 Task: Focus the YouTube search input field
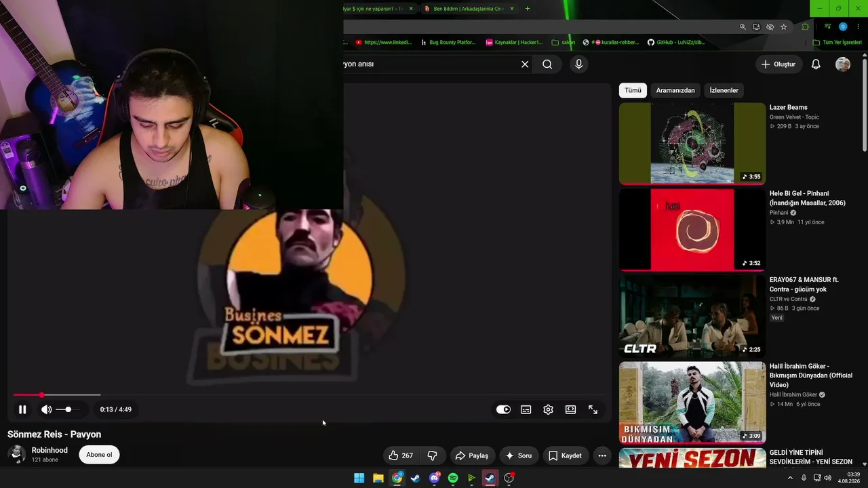click(431, 64)
